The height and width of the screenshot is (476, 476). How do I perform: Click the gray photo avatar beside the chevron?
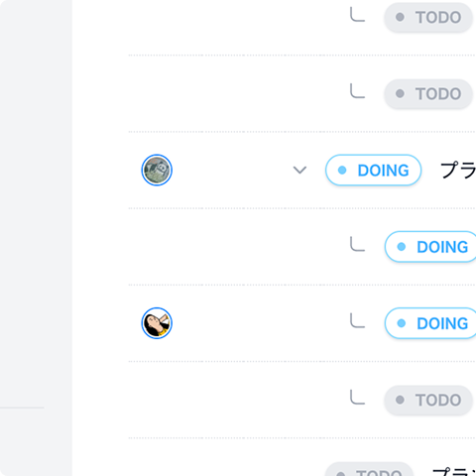(157, 170)
